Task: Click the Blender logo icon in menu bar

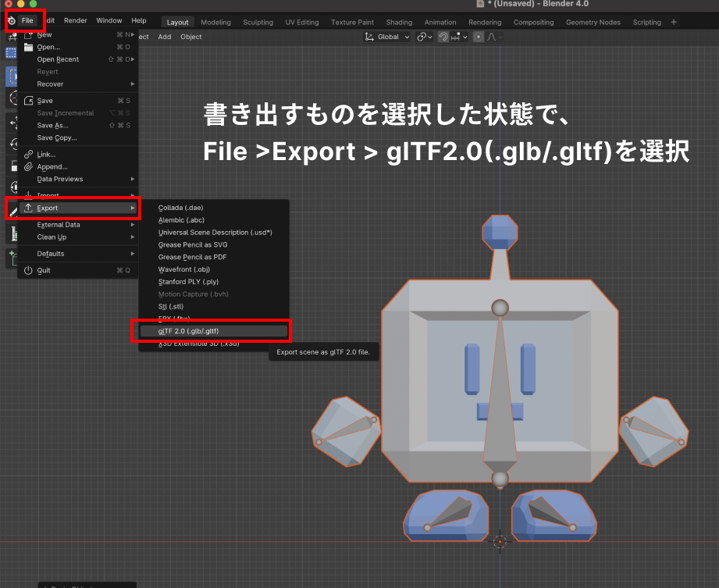Action: click(11, 20)
